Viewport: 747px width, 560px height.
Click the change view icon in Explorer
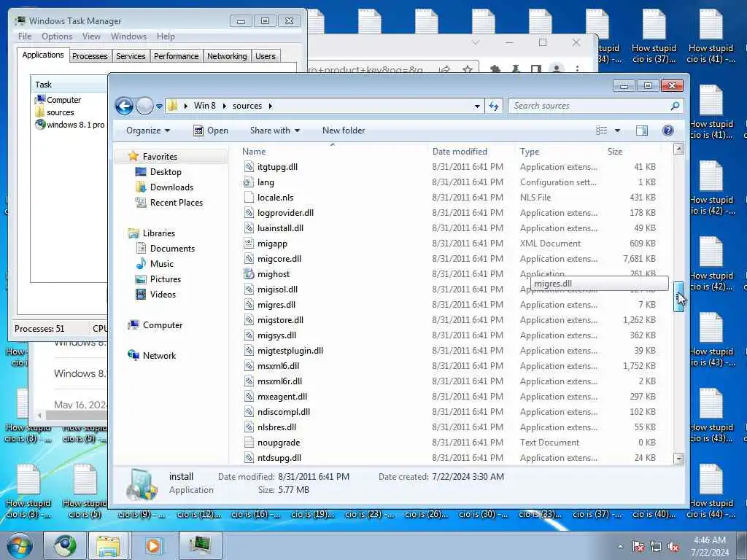[602, 131]
